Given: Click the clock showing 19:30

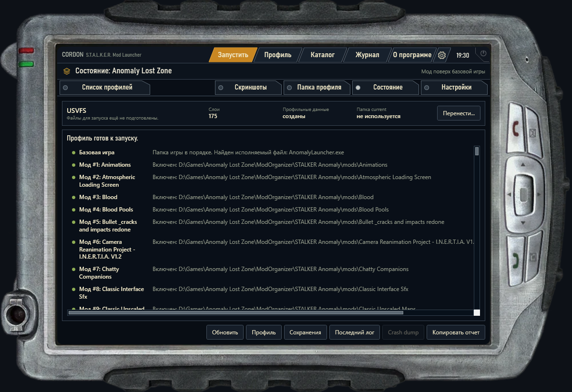Looking at the screenshot, I should pos(462,55).
